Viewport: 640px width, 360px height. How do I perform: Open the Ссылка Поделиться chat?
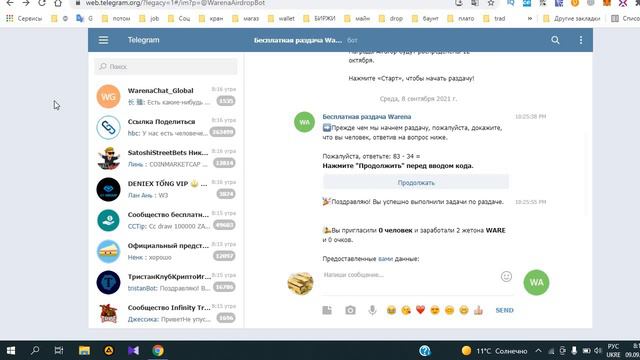[166, 127]
